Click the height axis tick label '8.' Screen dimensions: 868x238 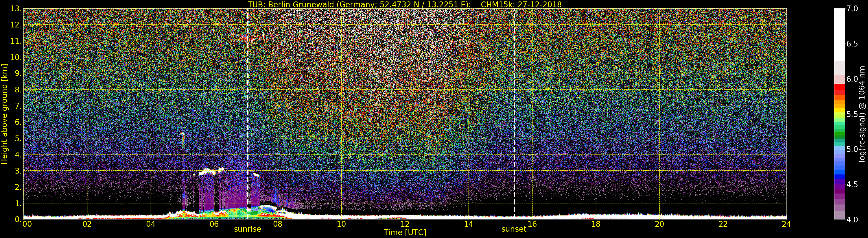click(x=18, y=90)
